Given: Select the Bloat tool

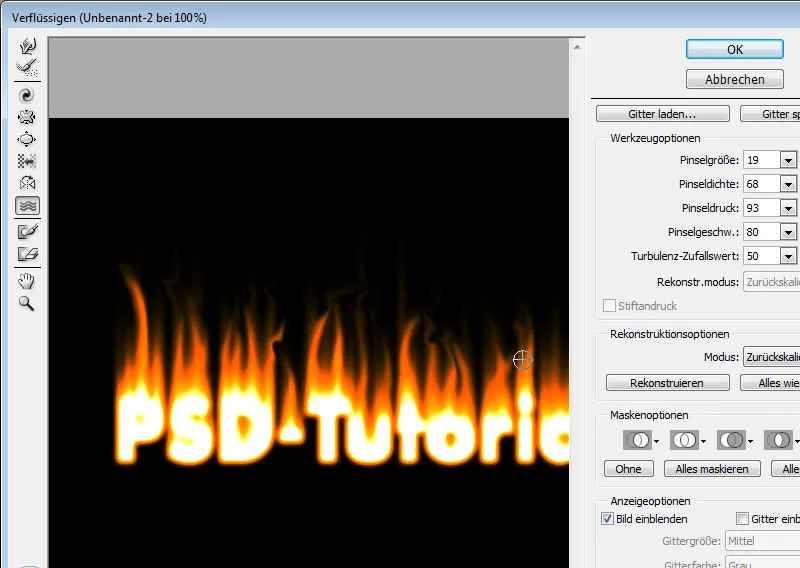Looking at the screenshot, I should click(x=27, y=139).
